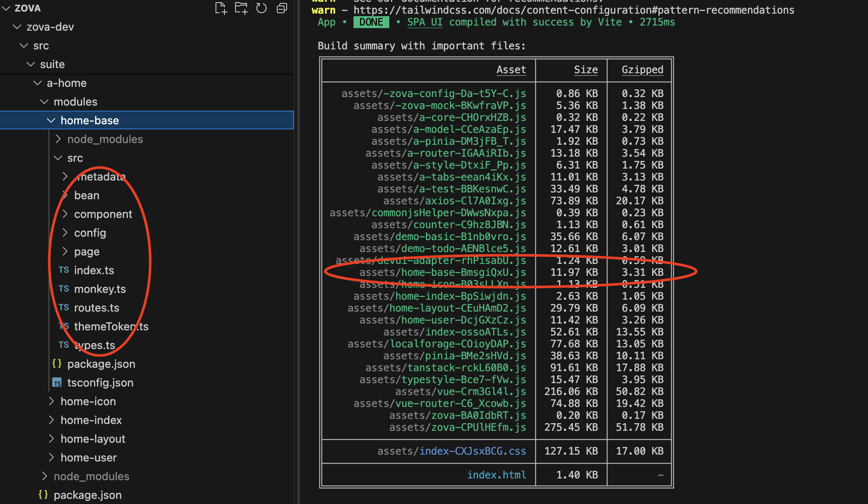The image size is (868, 504).
Task: Click the New File icon in explorer header
Action: pos(221,8)
